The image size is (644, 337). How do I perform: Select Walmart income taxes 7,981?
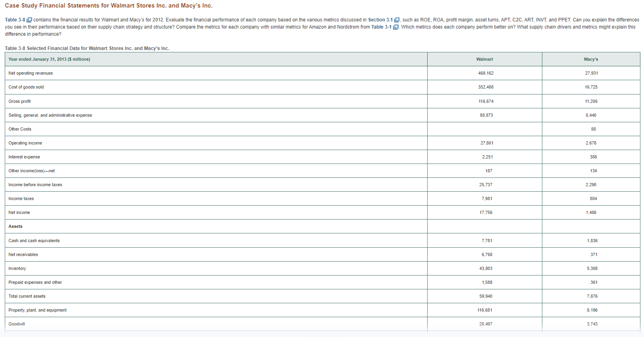tap(487, 198)
